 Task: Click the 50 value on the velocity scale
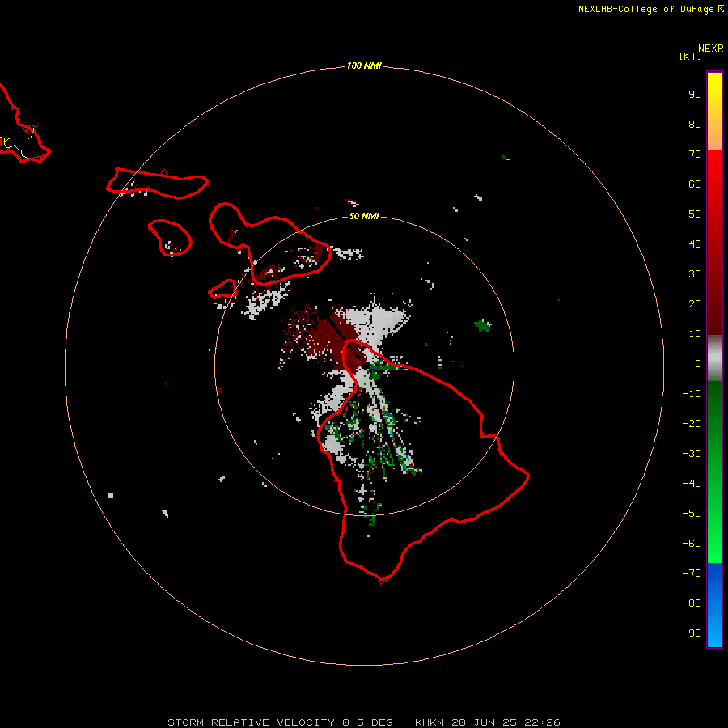point(695,214)
